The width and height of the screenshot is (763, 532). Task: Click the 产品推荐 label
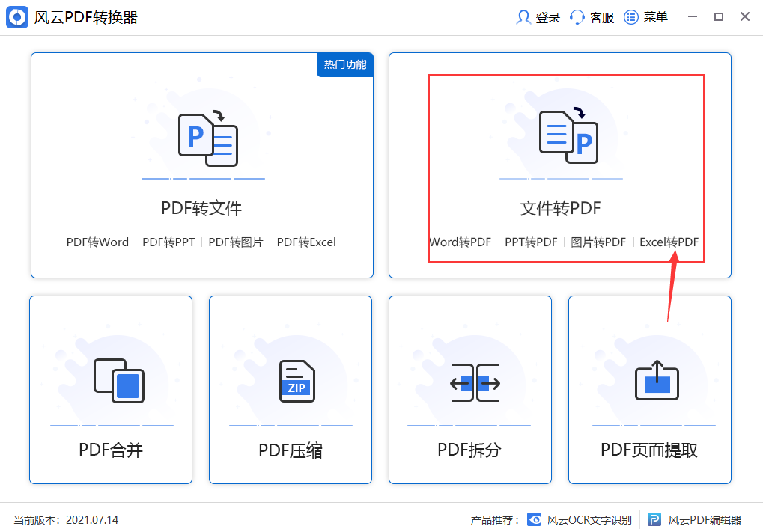tap(494, 520)
